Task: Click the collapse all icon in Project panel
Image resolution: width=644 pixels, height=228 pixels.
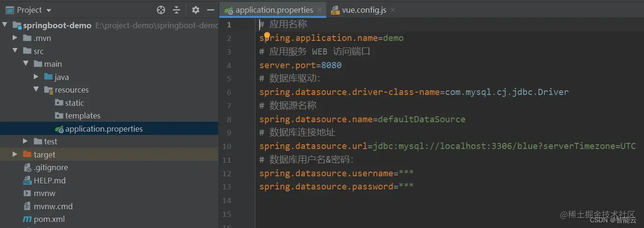Action: [176, 10]
